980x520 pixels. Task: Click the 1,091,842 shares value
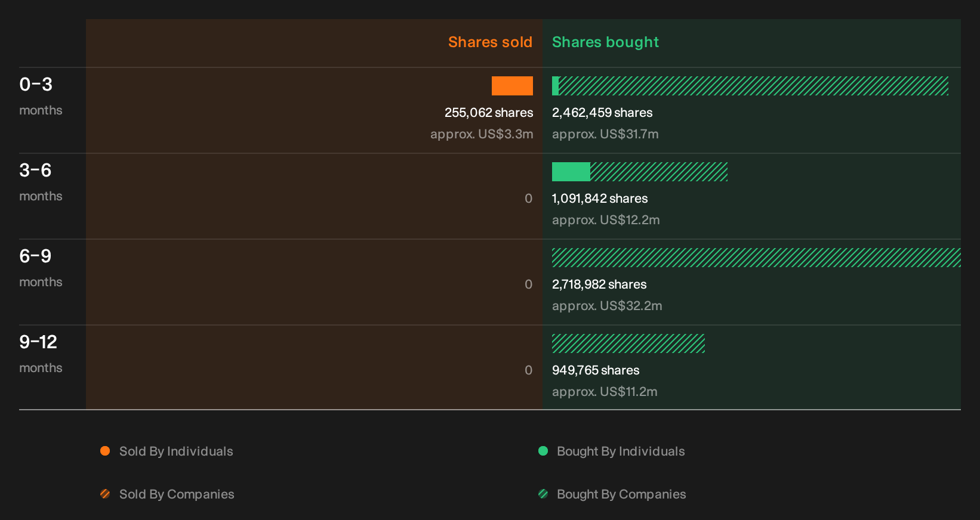[600, 199]
